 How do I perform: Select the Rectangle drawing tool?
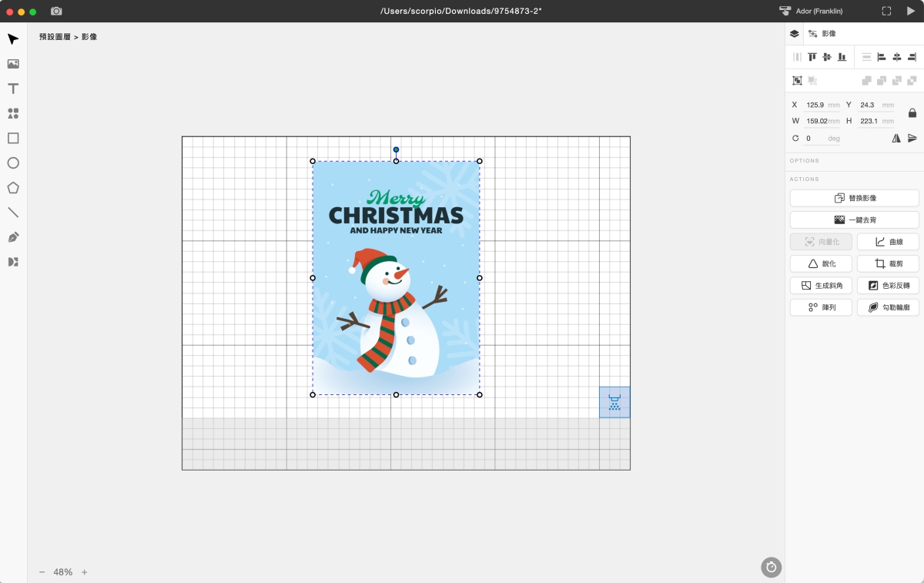coord(13,139)
